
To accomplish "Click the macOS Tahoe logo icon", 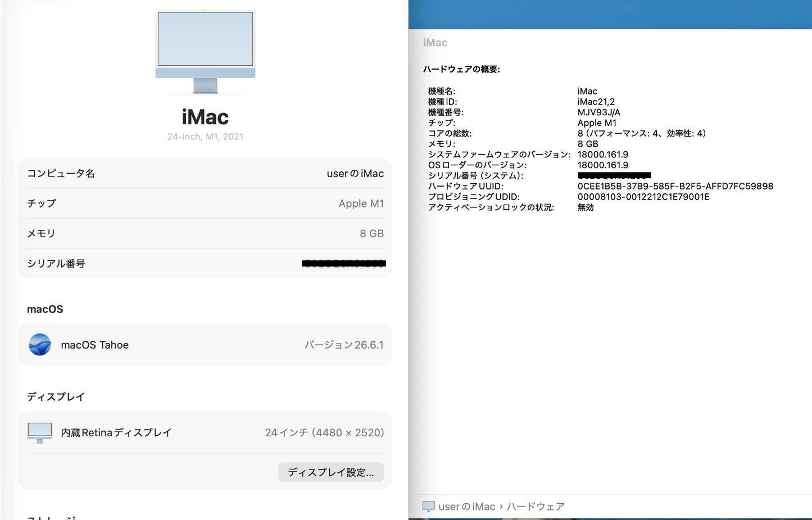I will (40, 345).
